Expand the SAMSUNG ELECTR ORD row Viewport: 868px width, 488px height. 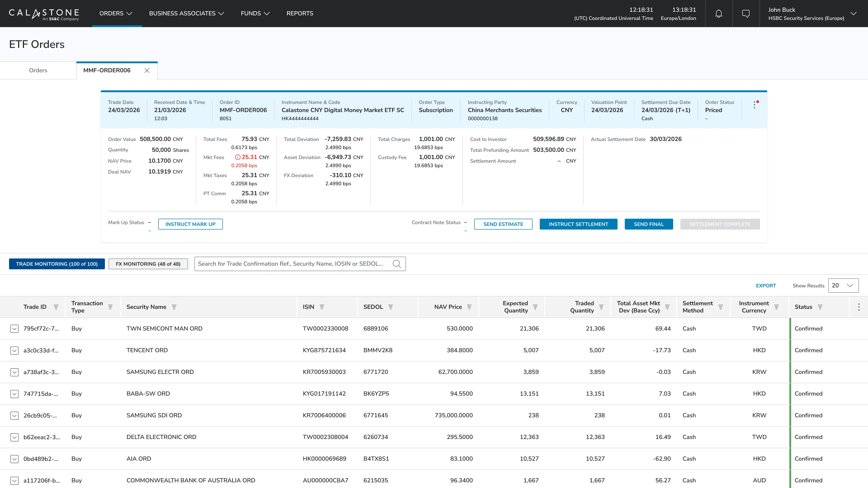coord(14,372)
